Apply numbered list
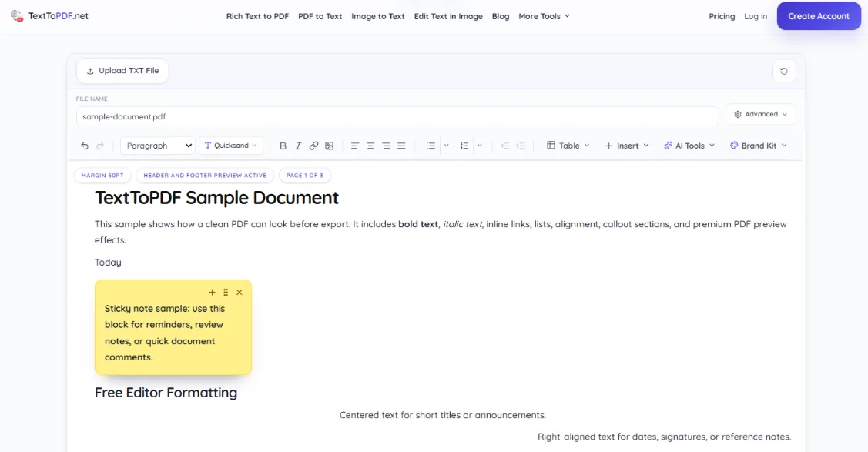Image resolution: width=868 pixels, height=452 pixels. 464,146
